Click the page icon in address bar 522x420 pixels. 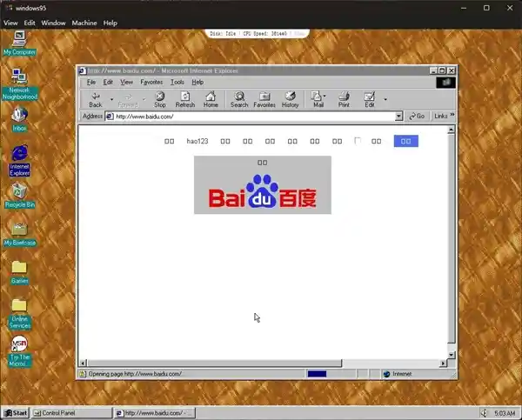(x=110, y=117)
